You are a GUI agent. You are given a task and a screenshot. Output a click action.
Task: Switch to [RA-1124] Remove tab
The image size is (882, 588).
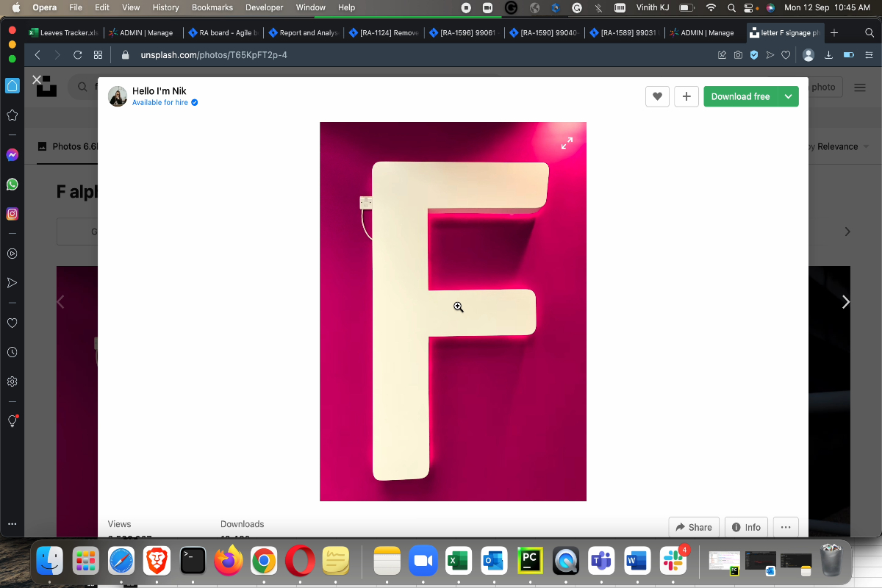(x=384, y=32)
